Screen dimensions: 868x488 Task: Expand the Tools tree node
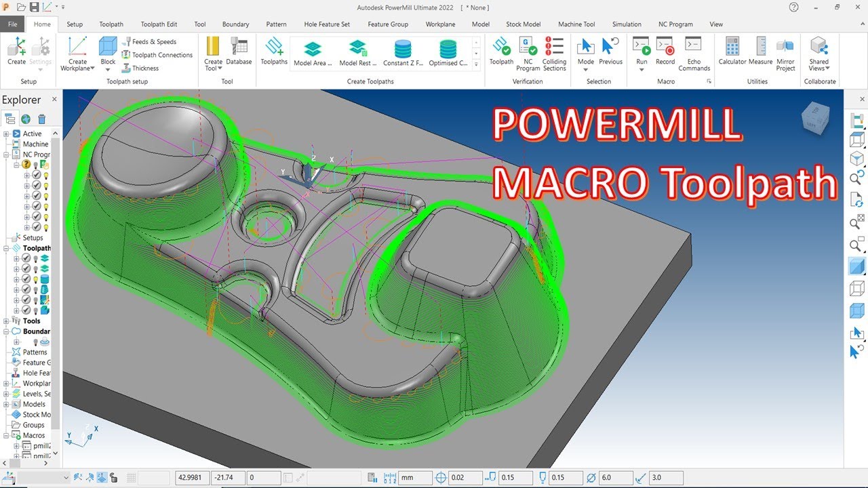point(6,321)
